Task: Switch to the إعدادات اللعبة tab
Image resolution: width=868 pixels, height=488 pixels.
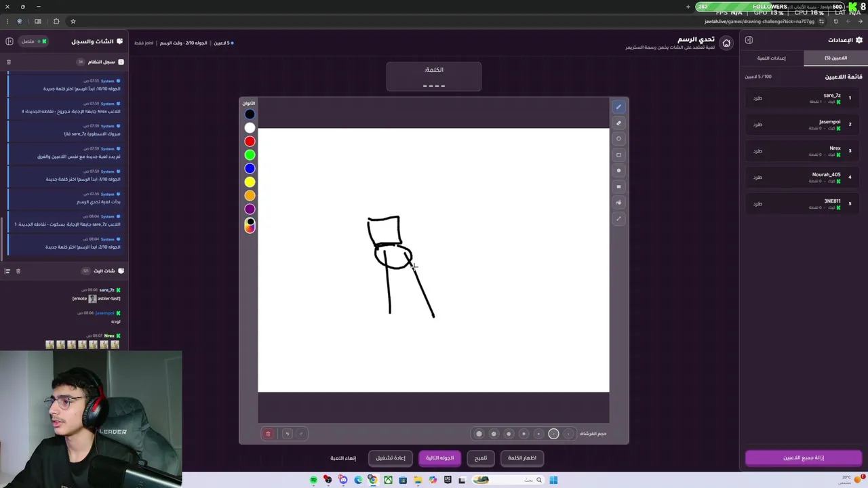Action: pos(772,58)
